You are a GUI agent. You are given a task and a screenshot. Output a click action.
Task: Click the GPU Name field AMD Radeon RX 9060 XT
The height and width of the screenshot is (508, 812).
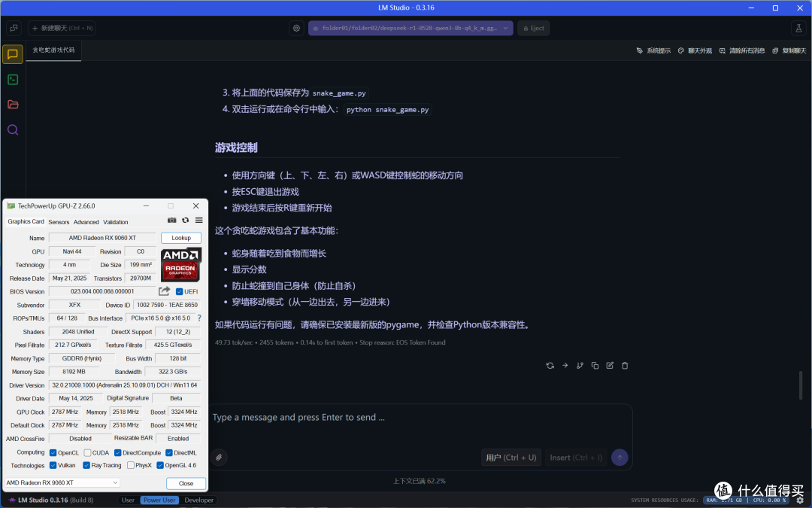point(102,238)
